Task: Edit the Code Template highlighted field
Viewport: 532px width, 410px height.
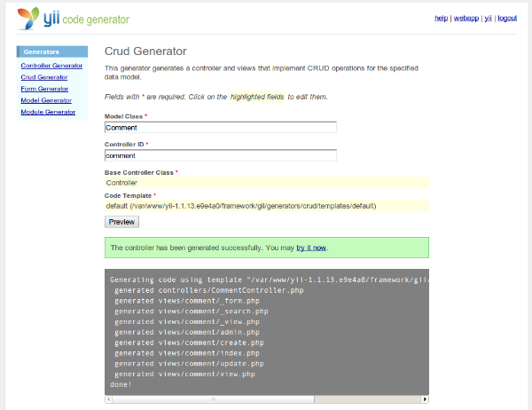Action: [267, 206]
